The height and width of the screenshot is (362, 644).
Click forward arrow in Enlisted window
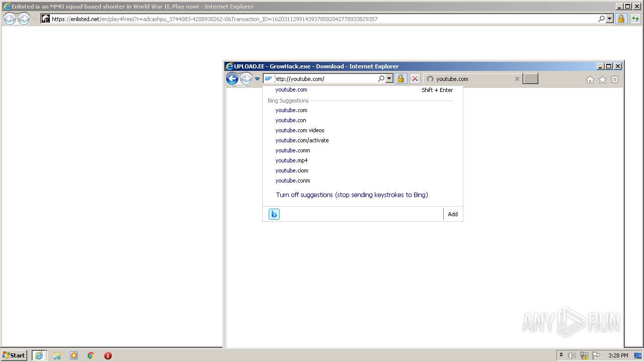pyautogui.click(x=24, y=19)
